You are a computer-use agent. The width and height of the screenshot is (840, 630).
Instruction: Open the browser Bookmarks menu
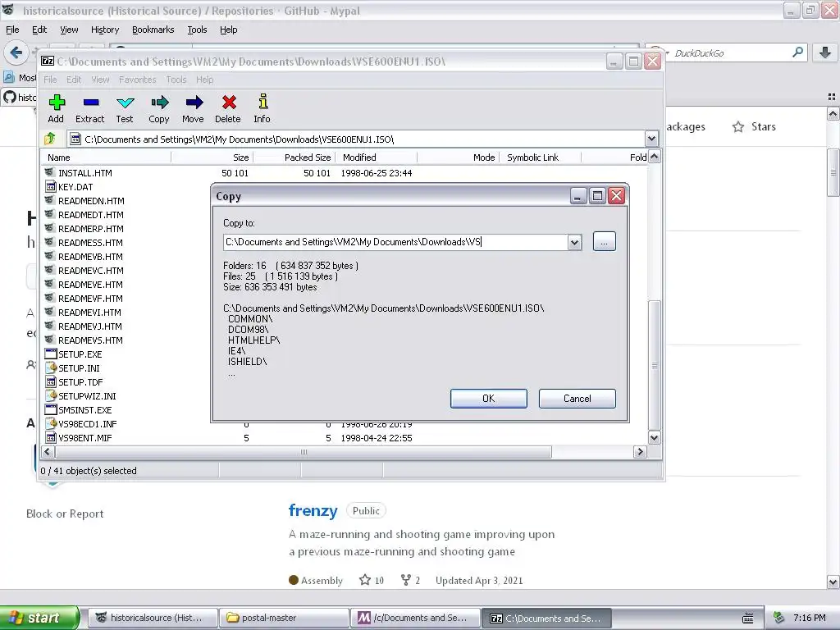pos(153,30)
